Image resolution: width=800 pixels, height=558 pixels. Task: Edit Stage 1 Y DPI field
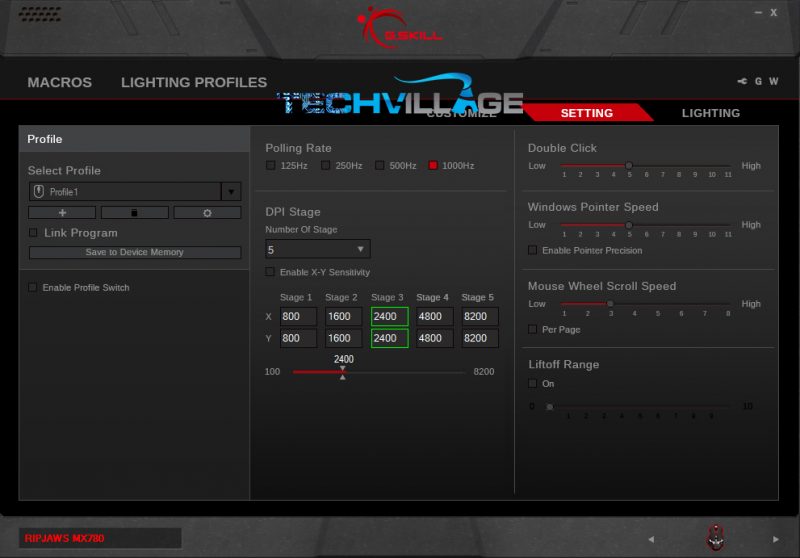pos(298,338)
